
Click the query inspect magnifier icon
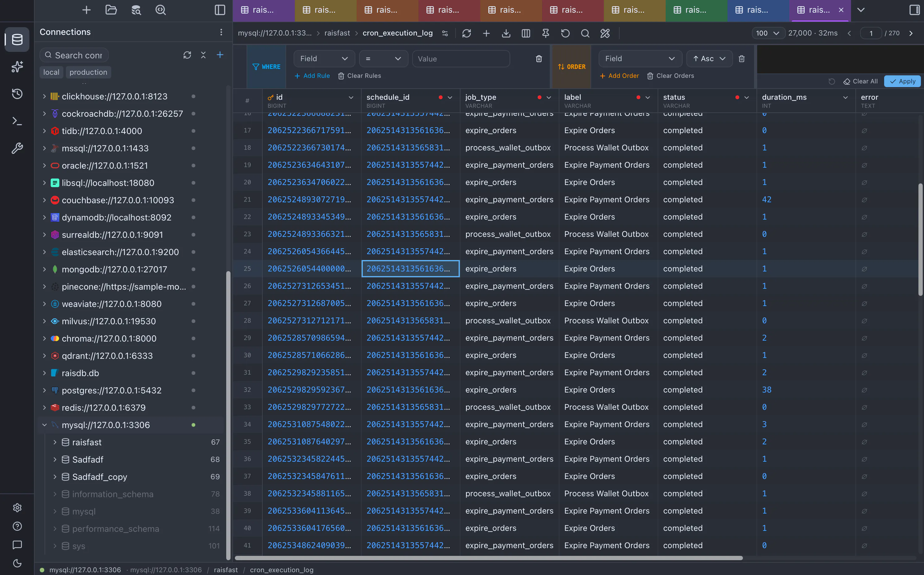pyautogui.click(x=161, y=10)
